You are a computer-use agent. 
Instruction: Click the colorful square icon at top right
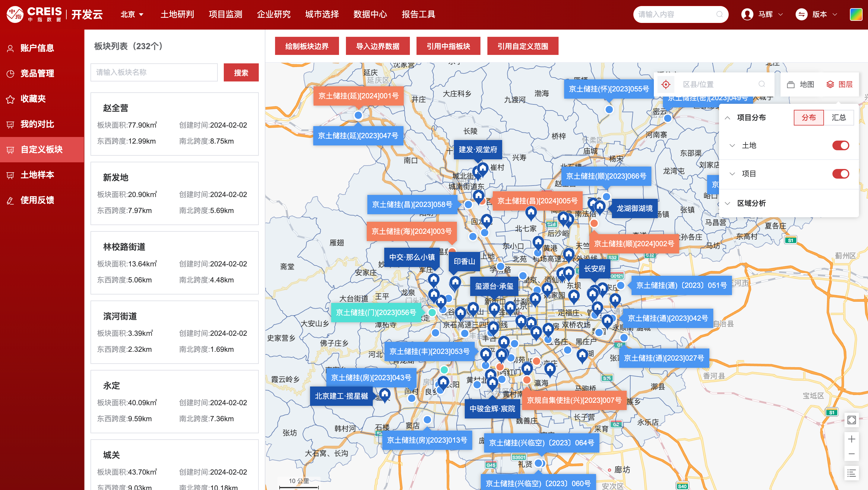pyautogui.click(x=856, y=14)
